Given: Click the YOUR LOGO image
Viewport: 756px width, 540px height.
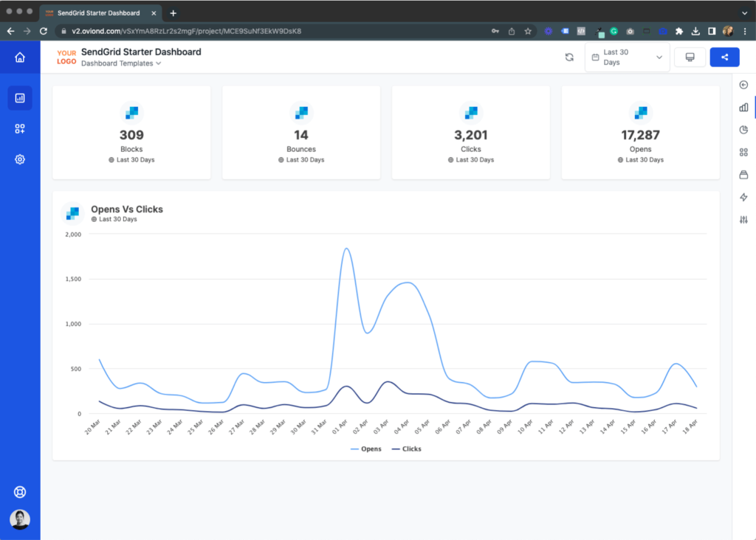Looking at the screenshot, I should tap(66, 58).
